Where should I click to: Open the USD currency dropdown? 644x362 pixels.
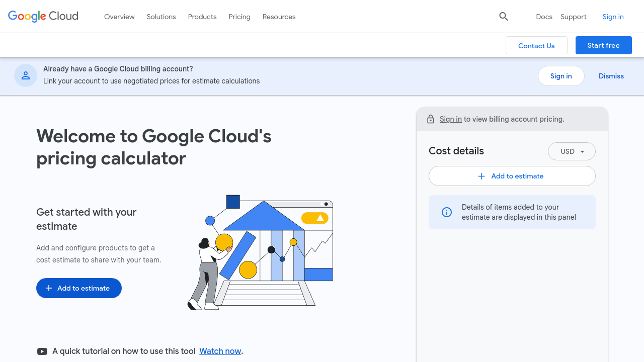coord(572,151)
